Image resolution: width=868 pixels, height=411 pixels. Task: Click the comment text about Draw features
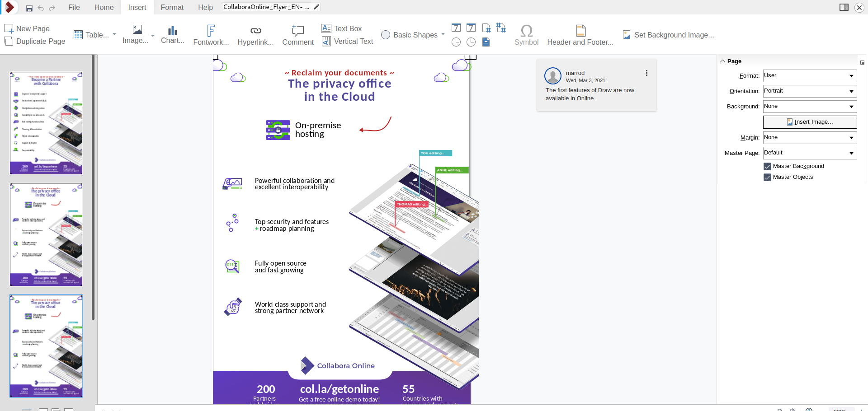tap(590, 94)
